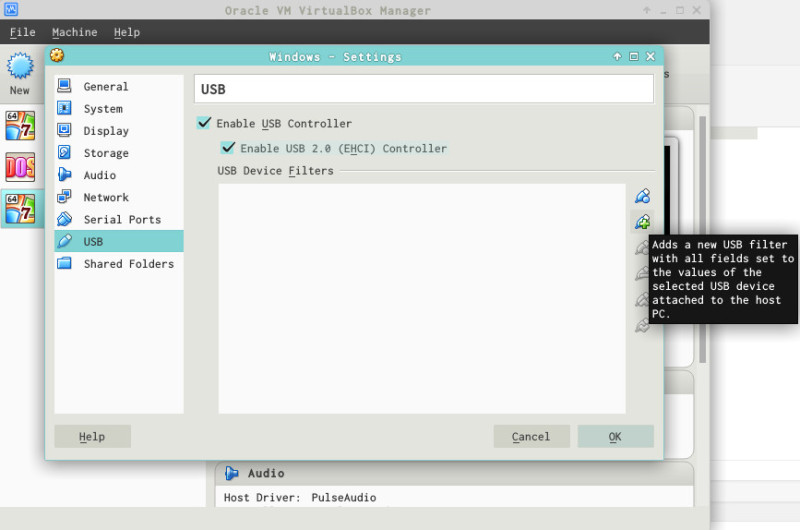The width and height of the screenshot is (800, 530).
Task: Click the 'USB Device Filters' label
Action: (x=276, y=170)
